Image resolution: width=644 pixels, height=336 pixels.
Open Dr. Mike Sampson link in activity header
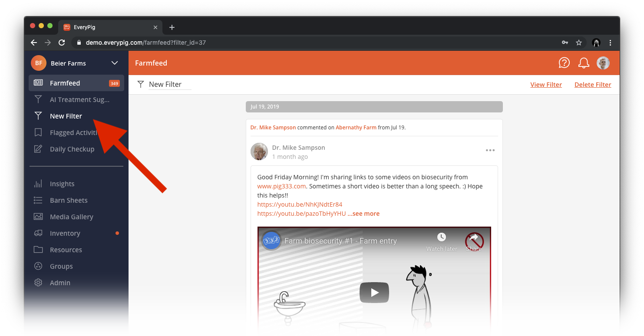point(273,128)
